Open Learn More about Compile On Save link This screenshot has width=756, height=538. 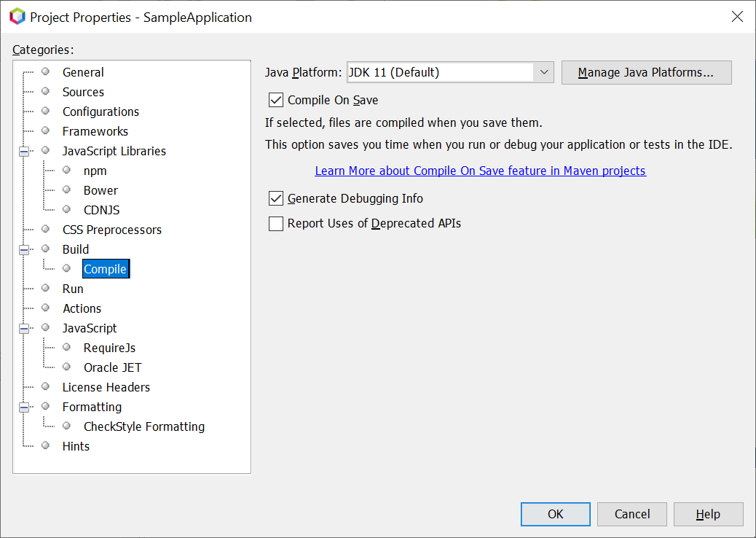tap(480, 171)
